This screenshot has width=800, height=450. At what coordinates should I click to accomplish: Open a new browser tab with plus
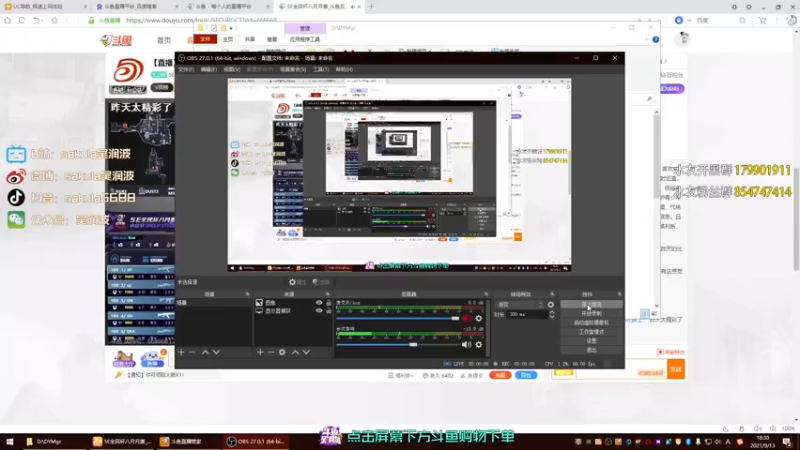(x=371, y=7)
